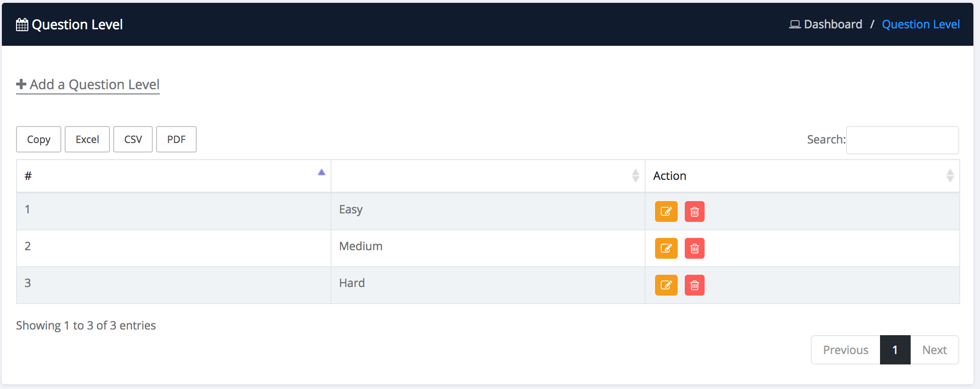The width and height of the screenshot is (980, 389).
Task: Select Question Level breadcrumb link
Action: click(x=921, y=25)
